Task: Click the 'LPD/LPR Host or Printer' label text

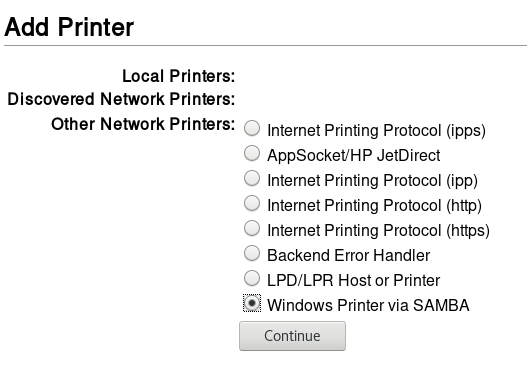Action: pos(354,280)
